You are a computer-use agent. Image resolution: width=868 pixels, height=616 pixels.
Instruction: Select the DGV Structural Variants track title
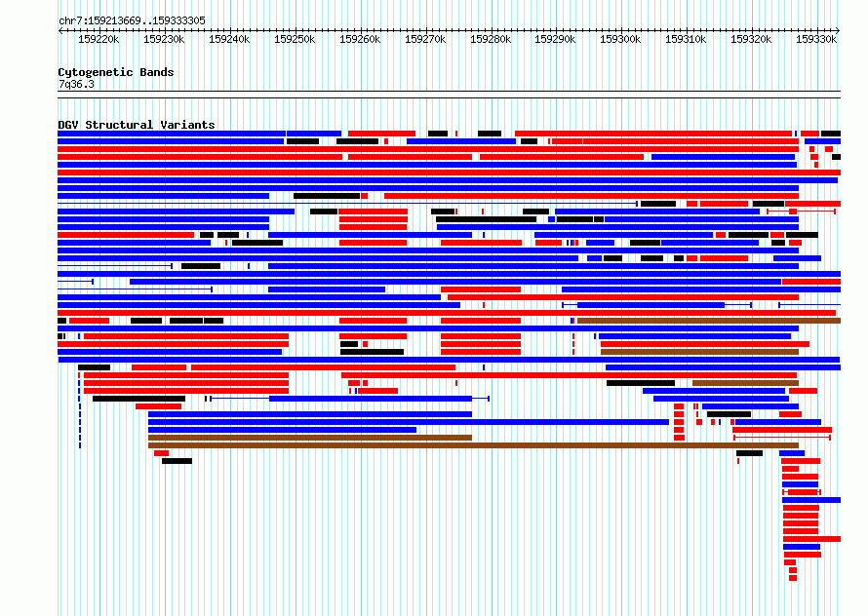tap(137, 125)
